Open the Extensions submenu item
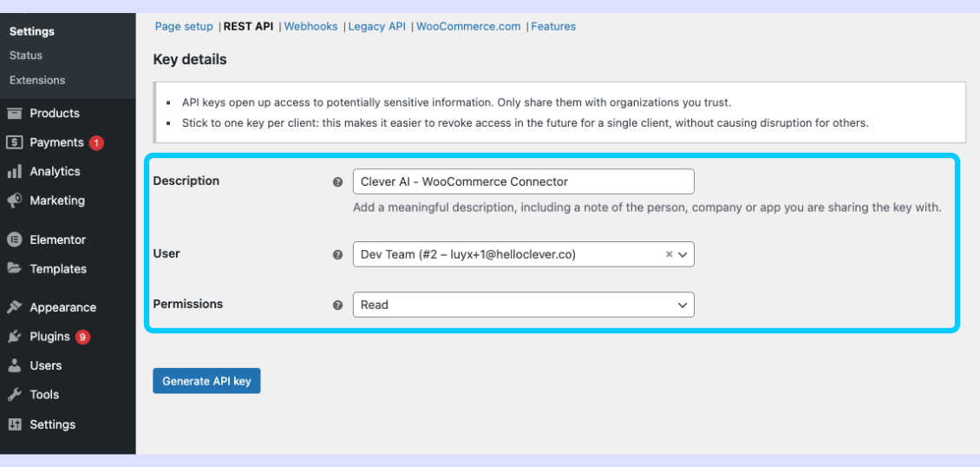The height and width of the screenshot is (467, 980). click(37, 80)
